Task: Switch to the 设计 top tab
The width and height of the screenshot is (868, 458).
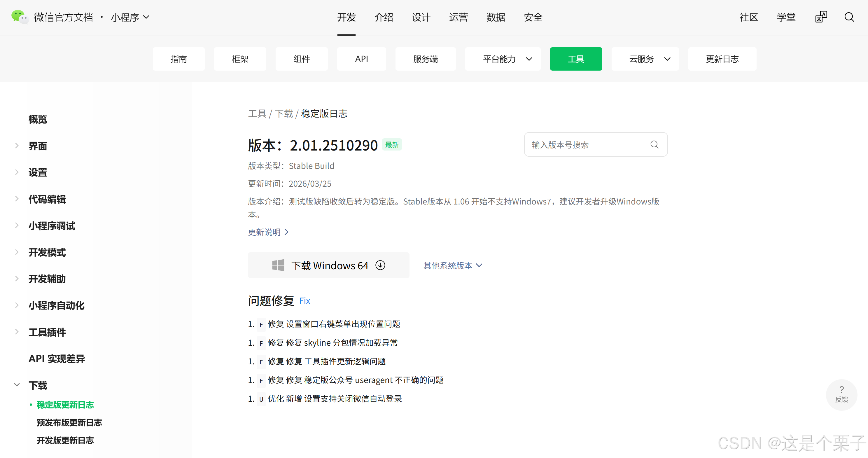Action: coord(421,17)
